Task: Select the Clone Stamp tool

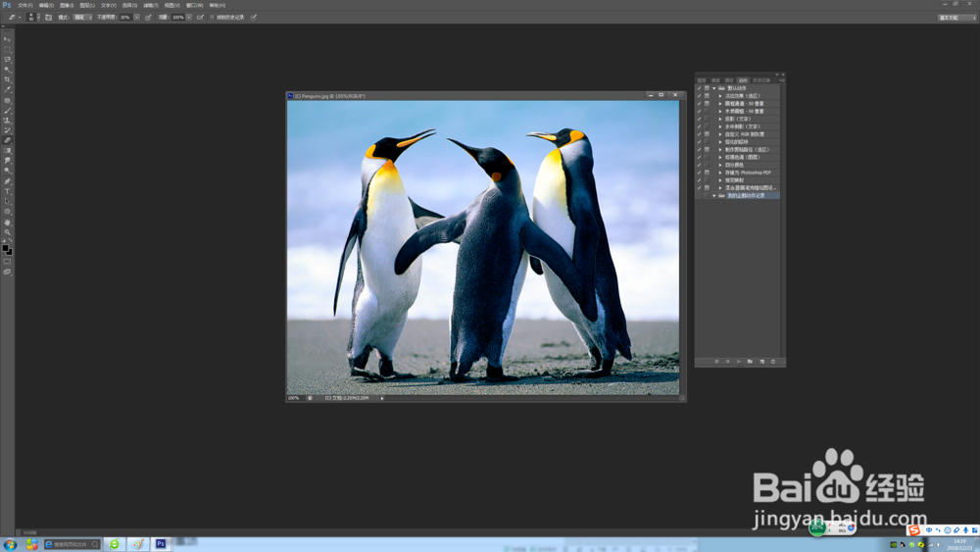Action: tap(8, 121)
